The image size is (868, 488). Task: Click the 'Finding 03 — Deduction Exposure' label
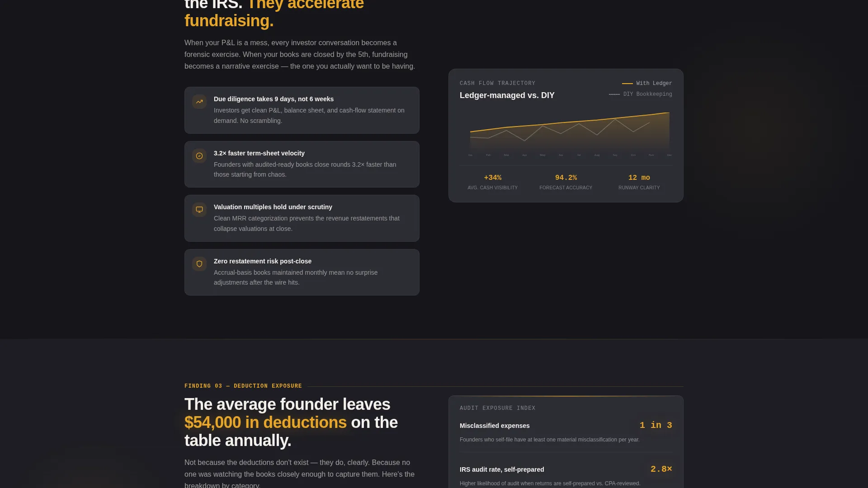tap(243, 386)
